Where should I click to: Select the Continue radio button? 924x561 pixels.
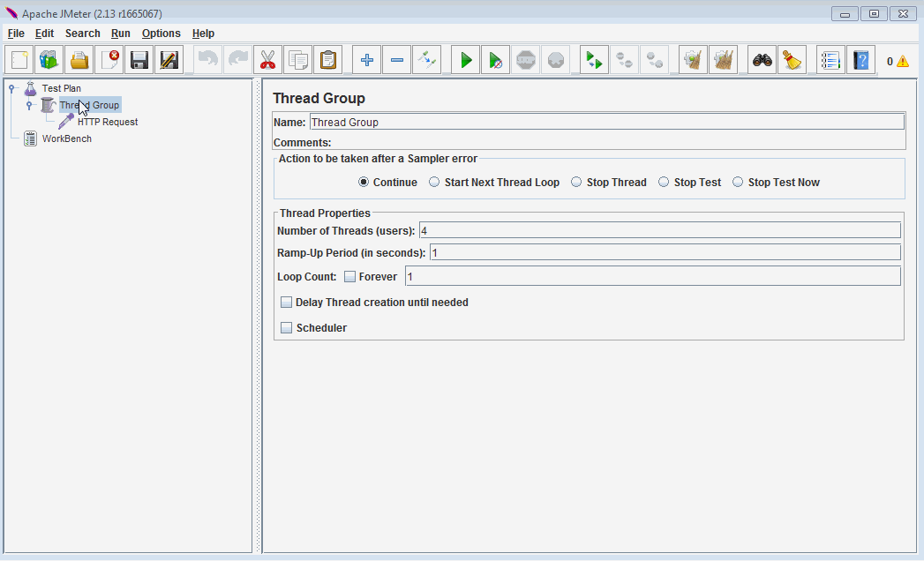tap(364, 182)
